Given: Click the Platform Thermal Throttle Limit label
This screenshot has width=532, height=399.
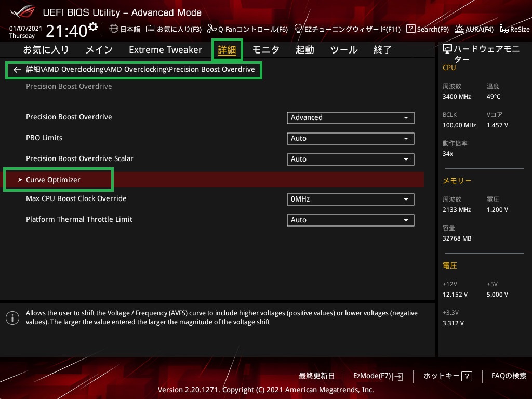Looking at the screenshot, I should [x=79, y=219].
